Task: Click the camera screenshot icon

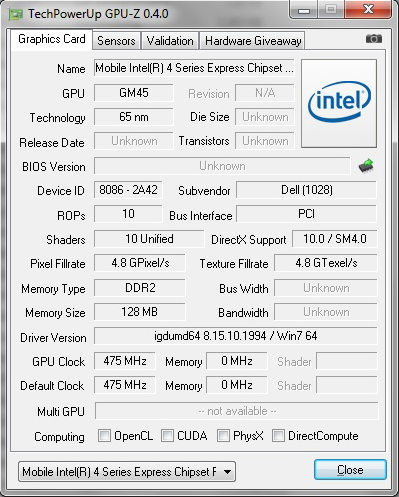Action: coord(374,39)
